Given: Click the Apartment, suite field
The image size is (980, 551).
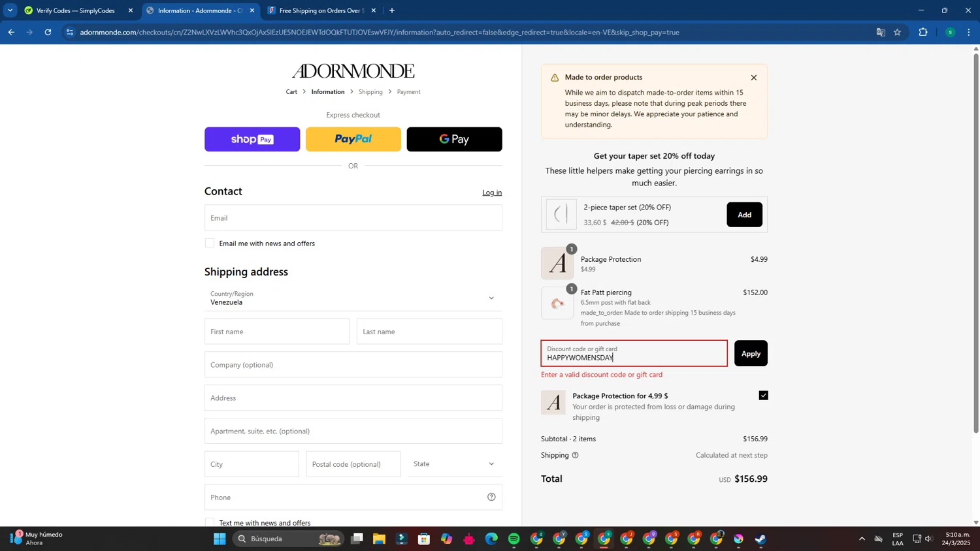Looking at the screenshot, I should (x=353, y=431).
